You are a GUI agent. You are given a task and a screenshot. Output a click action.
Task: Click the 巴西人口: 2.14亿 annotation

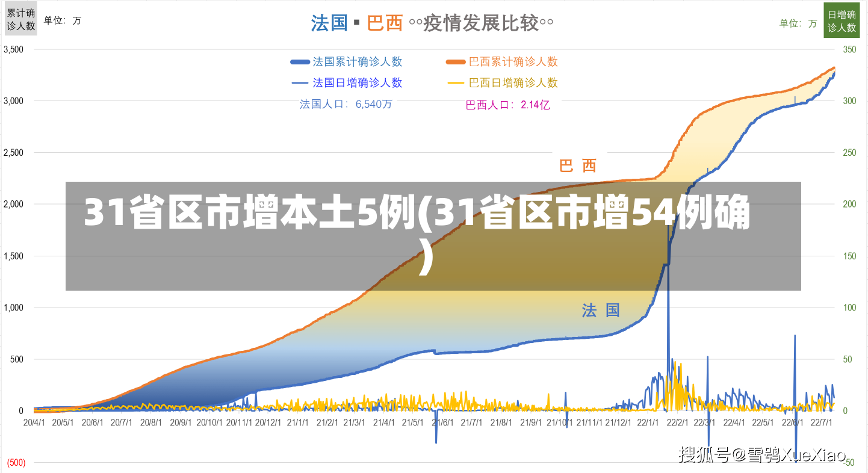click(x=508, y=105)
